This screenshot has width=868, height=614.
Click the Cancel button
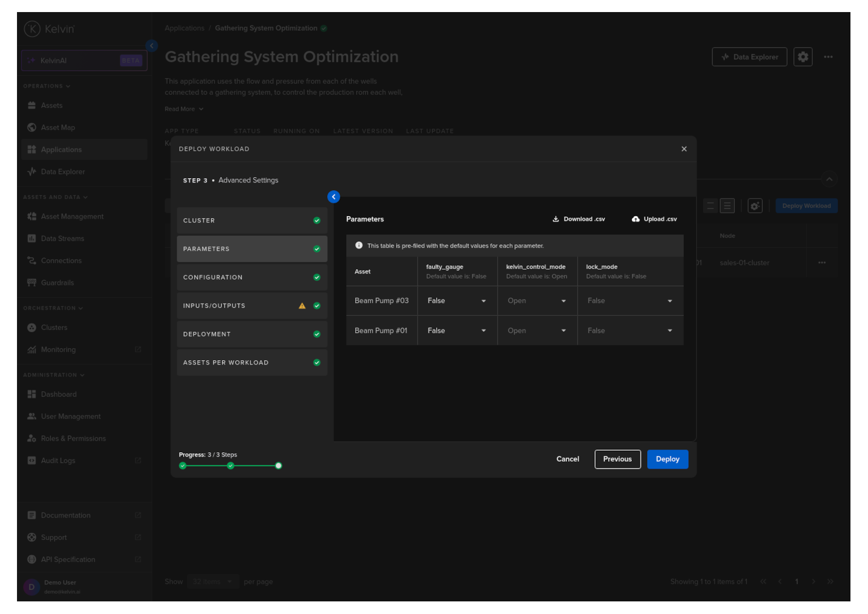[567, 459]
